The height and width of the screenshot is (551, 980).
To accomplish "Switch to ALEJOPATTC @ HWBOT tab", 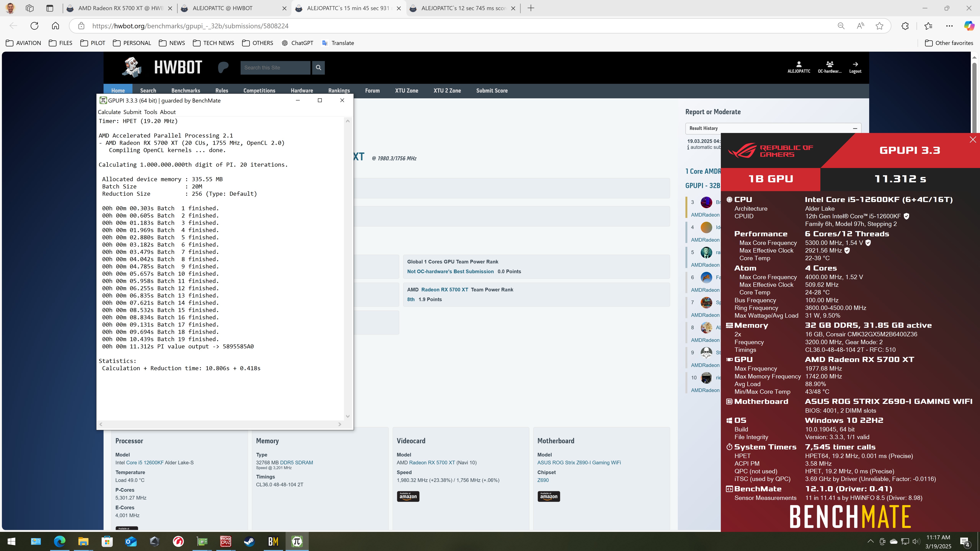I will tap(234, 8).
